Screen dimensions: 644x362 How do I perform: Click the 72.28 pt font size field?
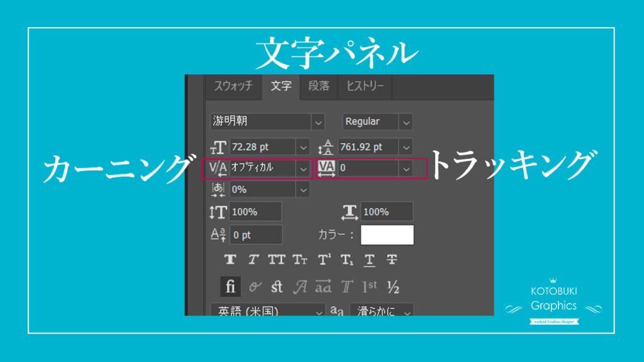click(x=262, y=147)
